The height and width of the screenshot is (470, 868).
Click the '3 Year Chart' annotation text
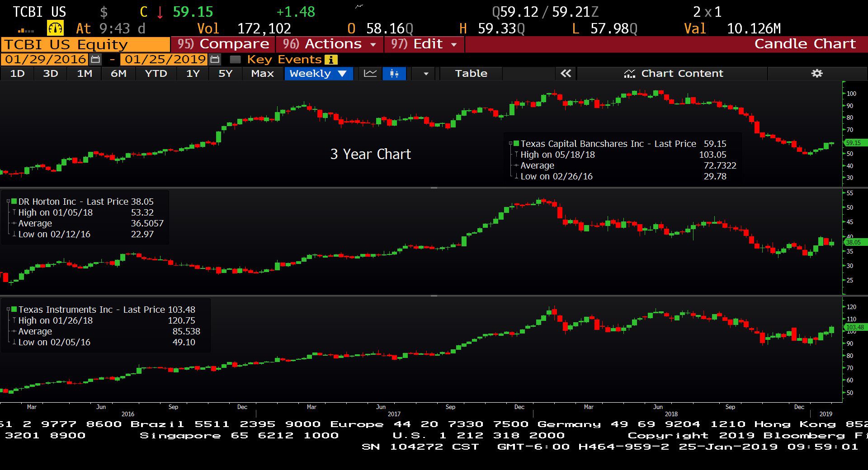(370, 154)
